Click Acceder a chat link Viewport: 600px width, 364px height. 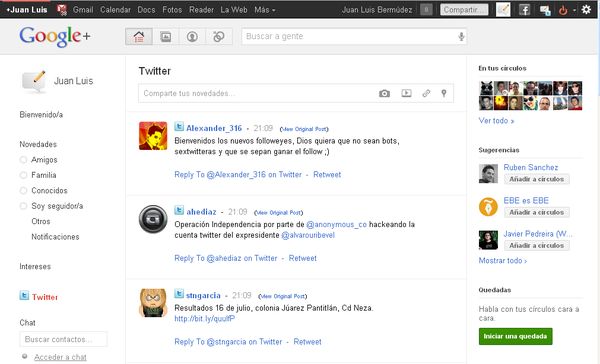pos(60,357)
